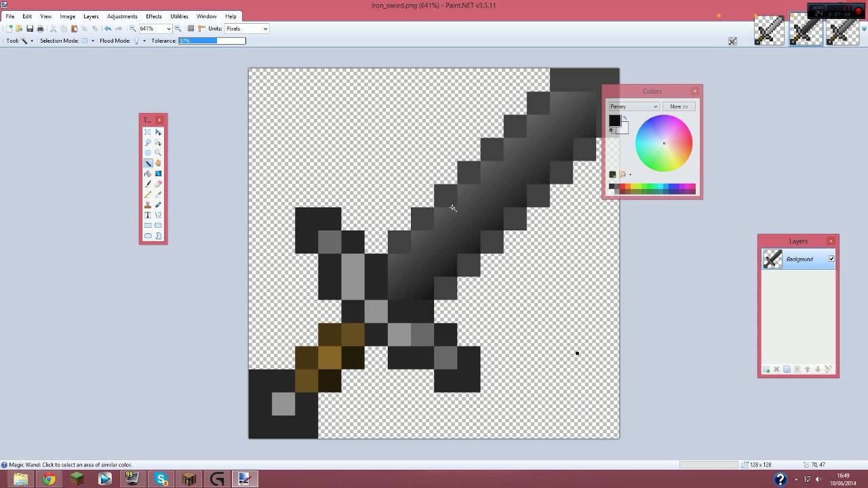Click the Zoom In magnifier icon
The image size is (868, 488).
tap(178, 28)
